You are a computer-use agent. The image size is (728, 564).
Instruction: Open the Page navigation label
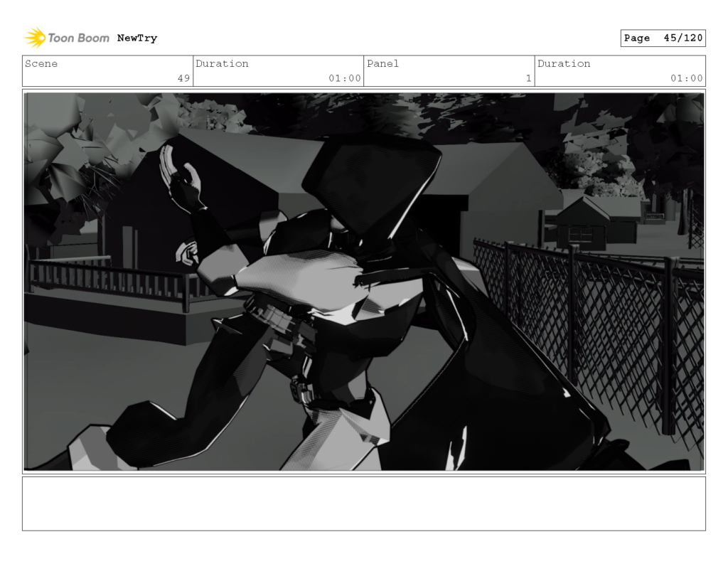pyautogui.click(x=638, y=38)
